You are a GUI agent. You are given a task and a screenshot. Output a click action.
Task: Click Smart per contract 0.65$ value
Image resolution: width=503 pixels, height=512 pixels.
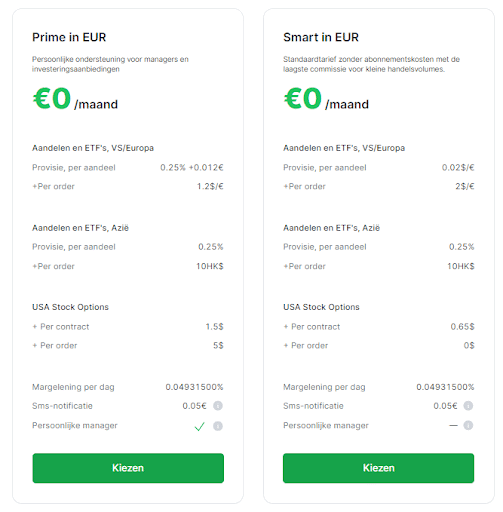pyautogui.click(x=462, y=327)
